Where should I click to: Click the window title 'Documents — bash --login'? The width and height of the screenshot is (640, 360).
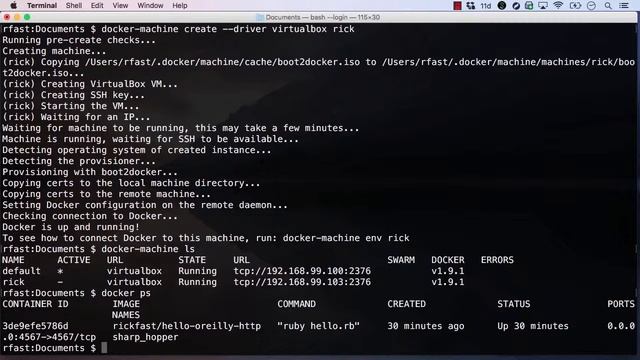pyautogui.click(x=307, y=17)
